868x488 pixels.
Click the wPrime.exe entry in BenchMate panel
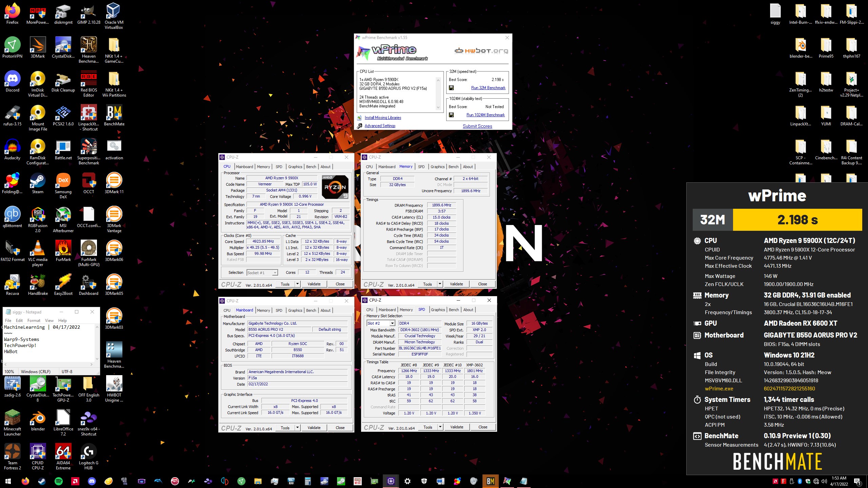click(719, 389)
